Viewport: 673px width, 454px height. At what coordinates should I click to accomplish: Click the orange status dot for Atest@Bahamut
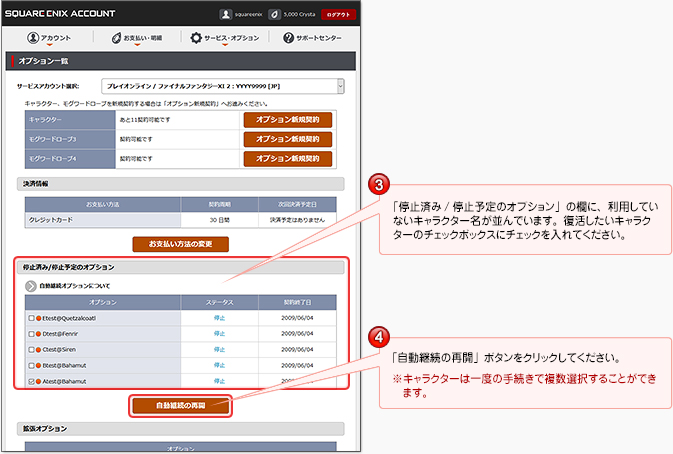39,381
